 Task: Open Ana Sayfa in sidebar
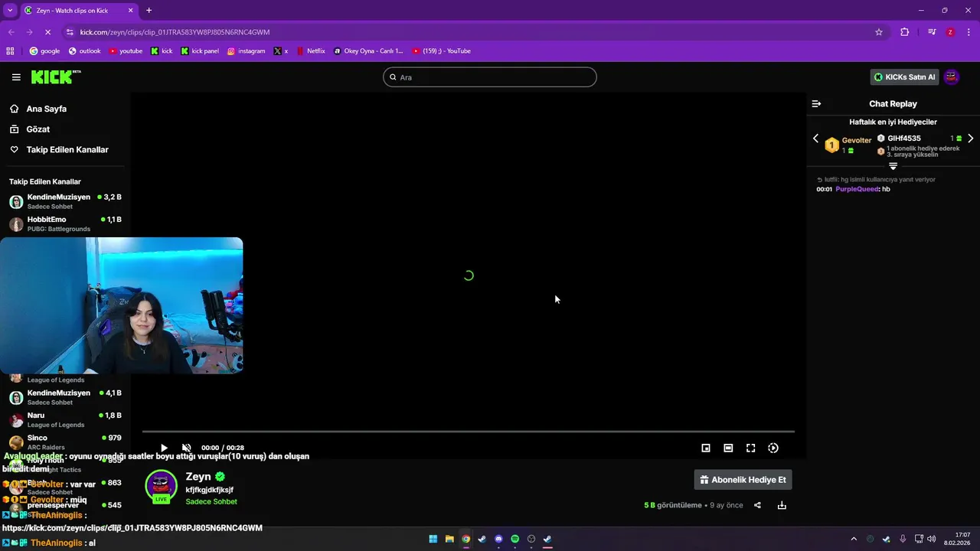tap(47, 109)
